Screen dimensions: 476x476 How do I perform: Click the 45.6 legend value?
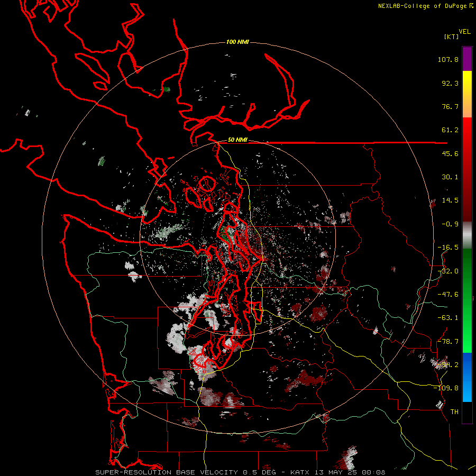(x=450, y=153)
